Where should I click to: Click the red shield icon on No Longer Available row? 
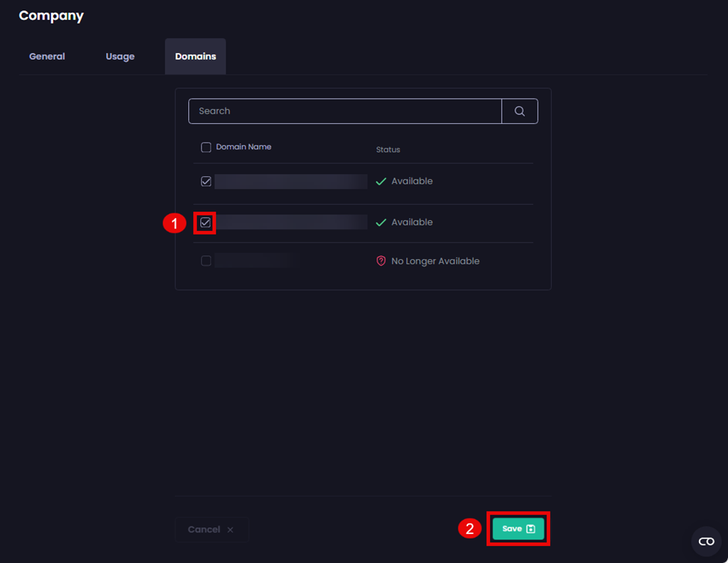pyautogui.click(x=382, y=261)
